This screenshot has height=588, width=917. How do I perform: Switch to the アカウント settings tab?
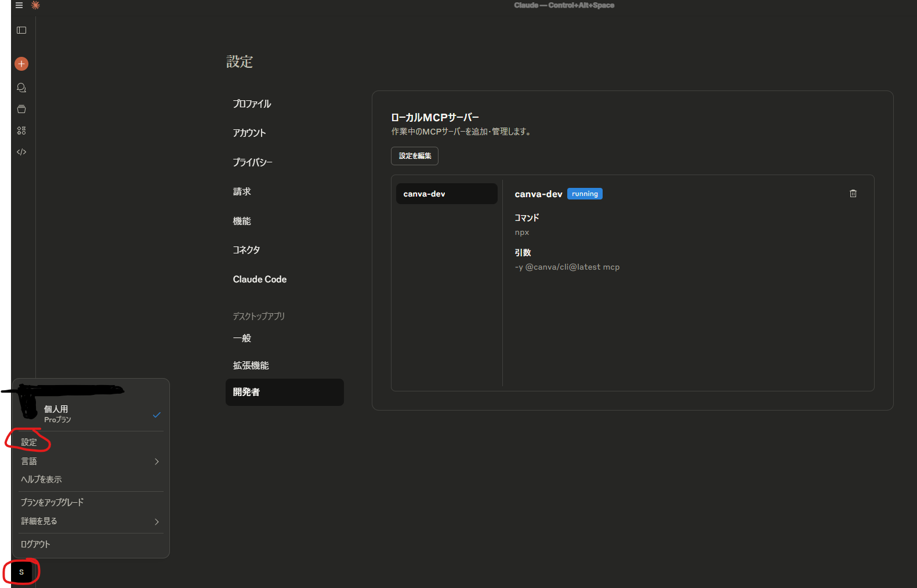284,133
